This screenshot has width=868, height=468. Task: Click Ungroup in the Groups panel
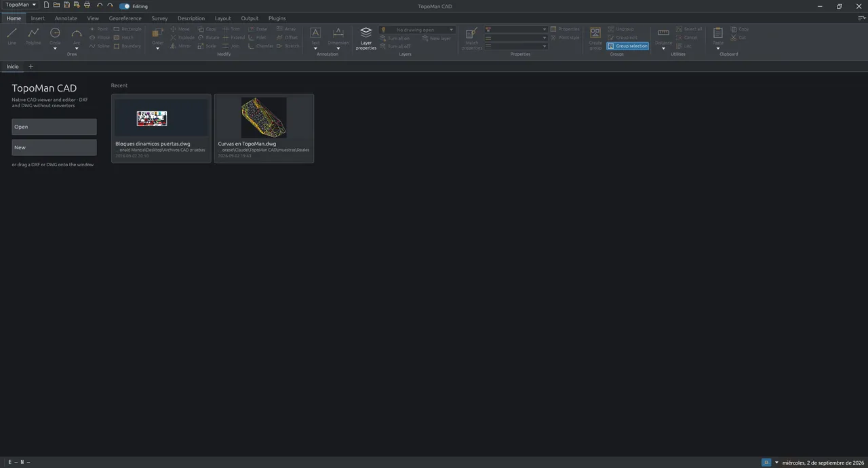(621, 29)
